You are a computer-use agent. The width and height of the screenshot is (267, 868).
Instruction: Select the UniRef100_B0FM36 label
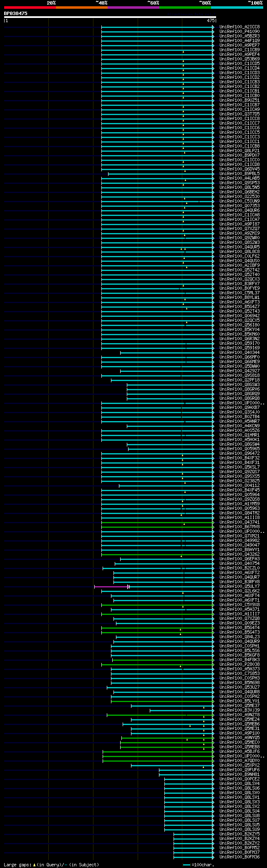pyautogui.click(x=239, y=857)
